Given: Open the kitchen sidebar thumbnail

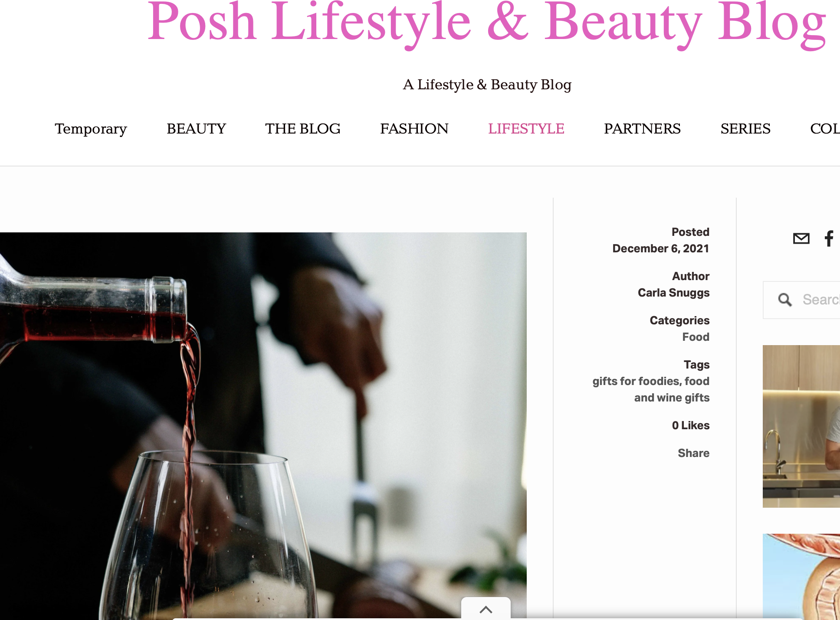Looking at the screenshot, I should click(x=801, y=426).
